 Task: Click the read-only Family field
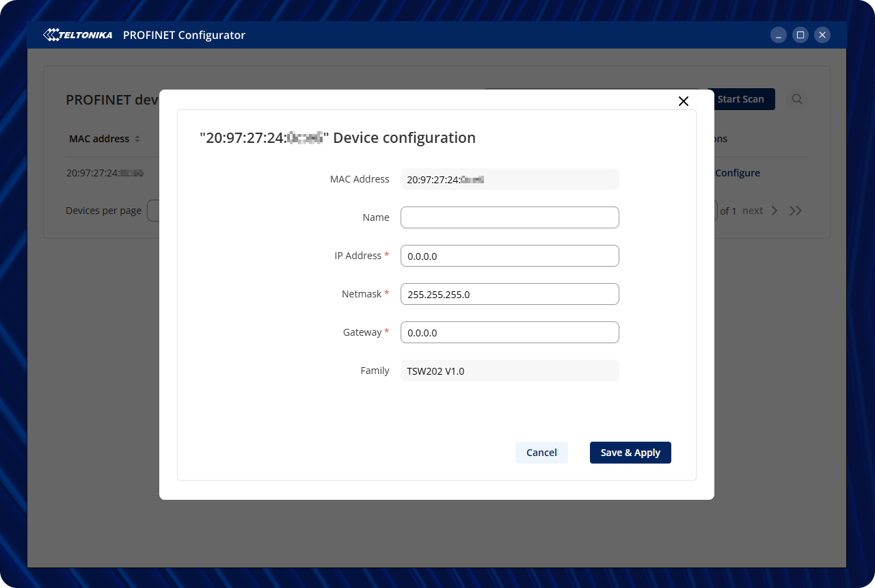(509, 371)
